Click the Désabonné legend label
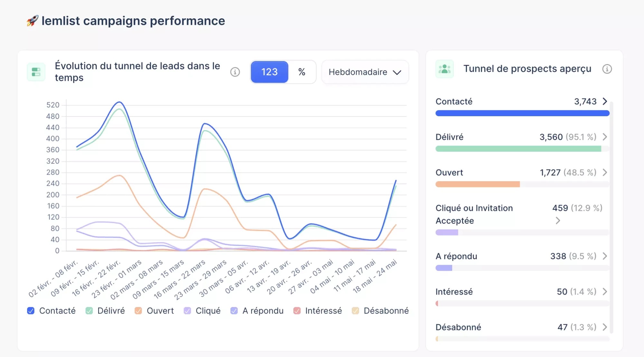The height and width of the screenshot is (357, 644). (x=386, y=311)
